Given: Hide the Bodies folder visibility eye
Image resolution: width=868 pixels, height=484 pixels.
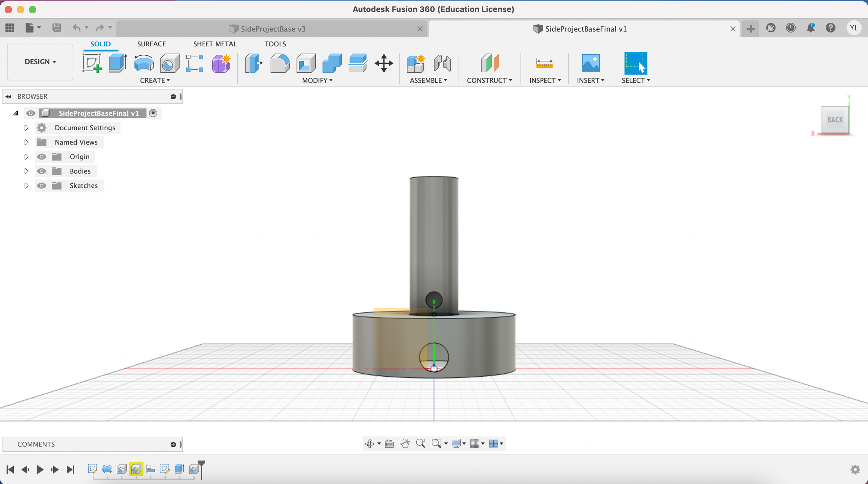Looking at the screenshot, I should [x=42, y=171].
